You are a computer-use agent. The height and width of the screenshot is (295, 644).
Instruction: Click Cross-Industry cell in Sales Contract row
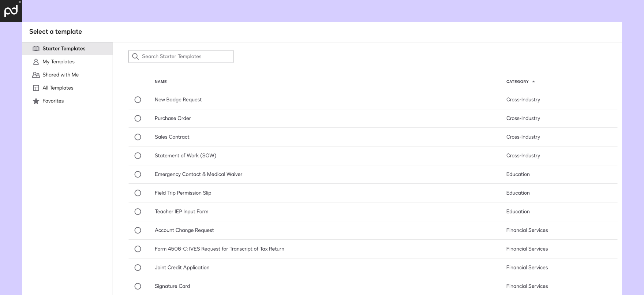[x=523, y=137]
